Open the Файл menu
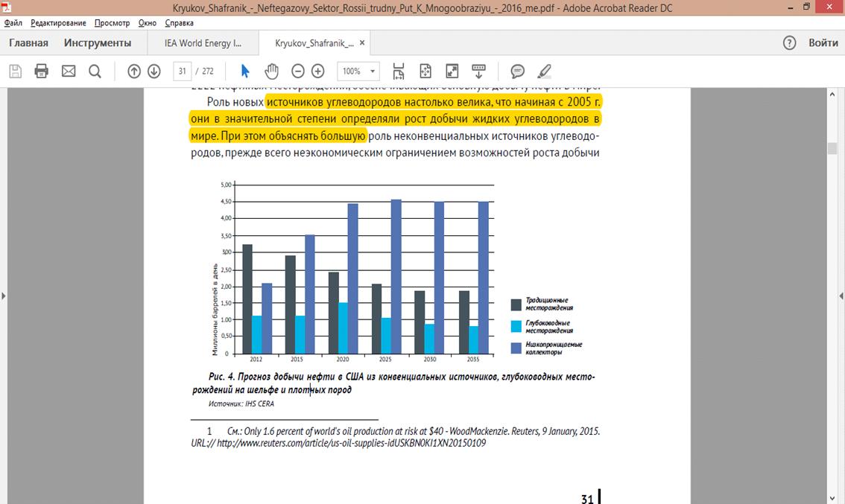Image resolution: width=845 pixels, height=504 pixels. [13, 23]
